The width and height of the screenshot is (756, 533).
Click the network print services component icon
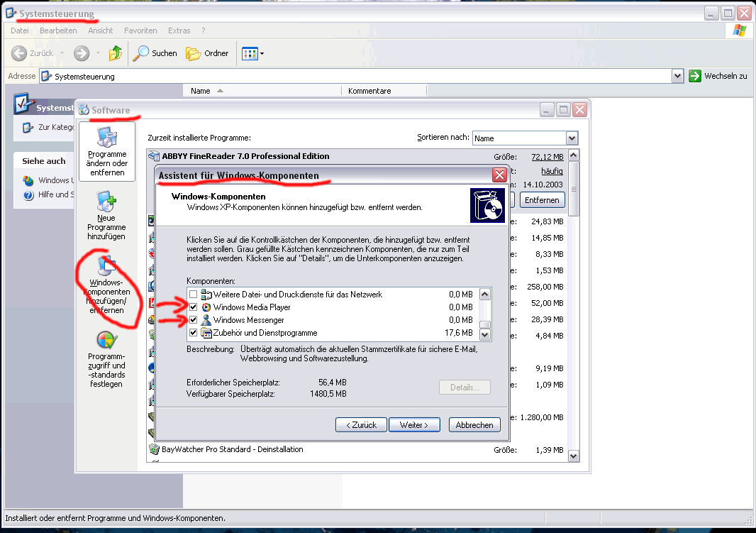tap(206, 295)
